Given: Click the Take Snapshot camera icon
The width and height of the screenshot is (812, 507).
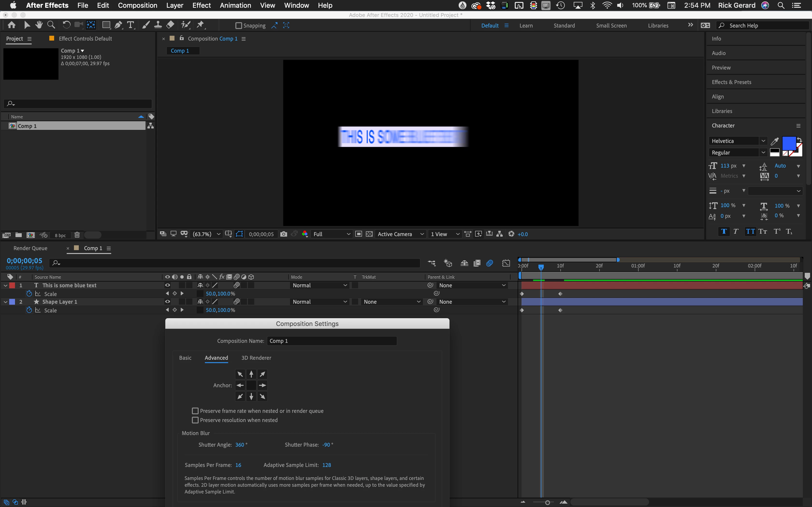Looking at the screenshot, I should pos(283,234).
